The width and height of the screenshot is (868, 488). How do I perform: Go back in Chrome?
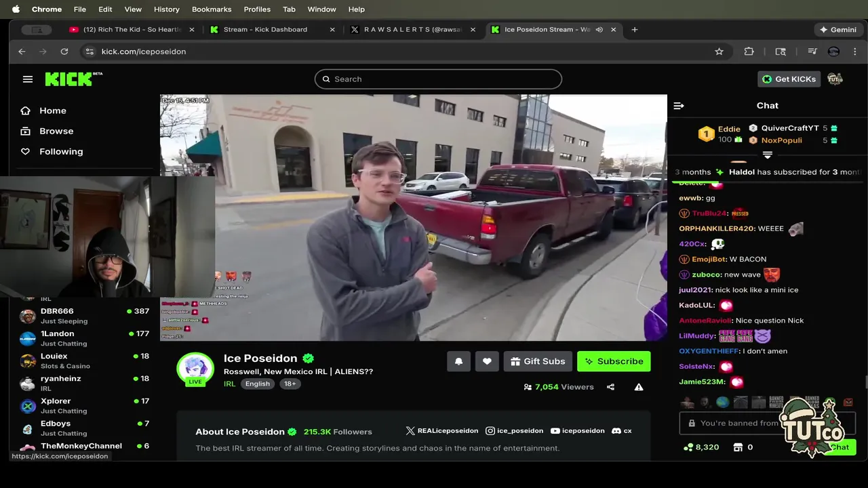22,52
